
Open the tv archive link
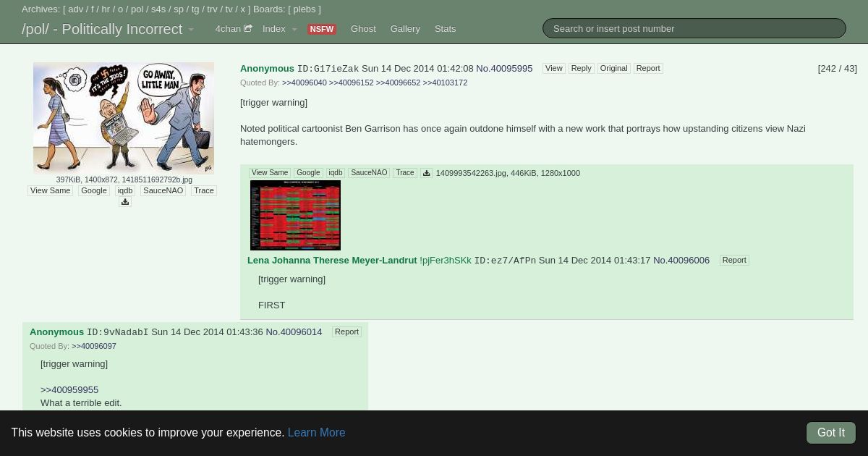pyautogui.click(x=229, y=9)
